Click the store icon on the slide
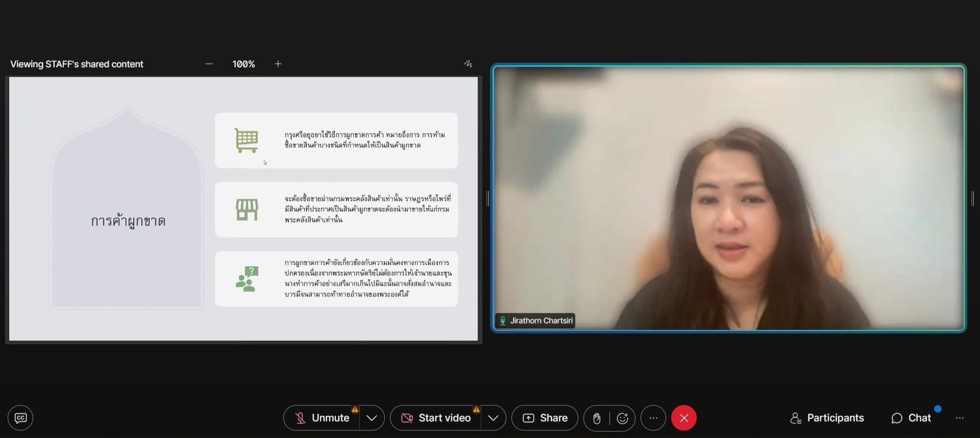Viewport: 980px width, 438px height. 247,210
